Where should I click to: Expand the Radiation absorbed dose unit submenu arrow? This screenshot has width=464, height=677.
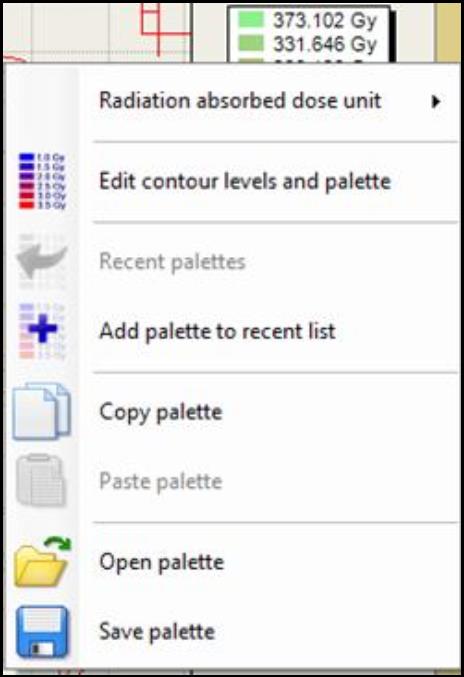(x=436, y=101)
